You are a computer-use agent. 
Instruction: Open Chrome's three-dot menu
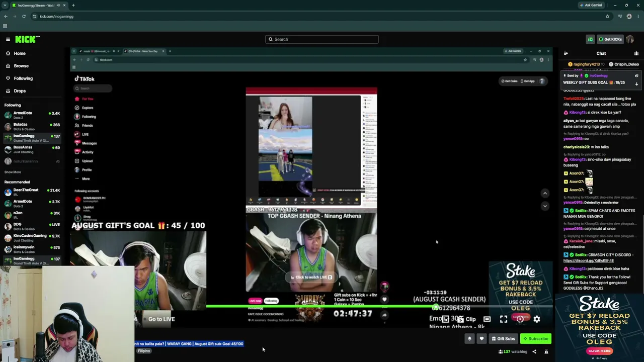coord(637,16)
